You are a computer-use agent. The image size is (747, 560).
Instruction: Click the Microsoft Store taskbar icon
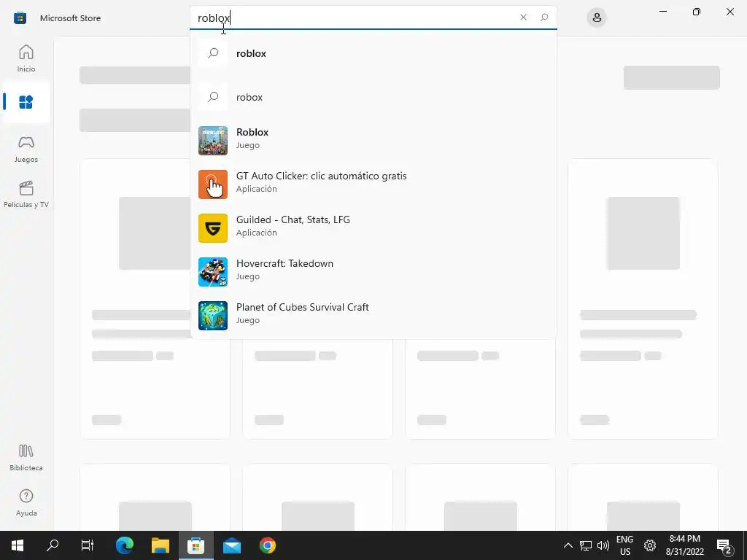196,545
